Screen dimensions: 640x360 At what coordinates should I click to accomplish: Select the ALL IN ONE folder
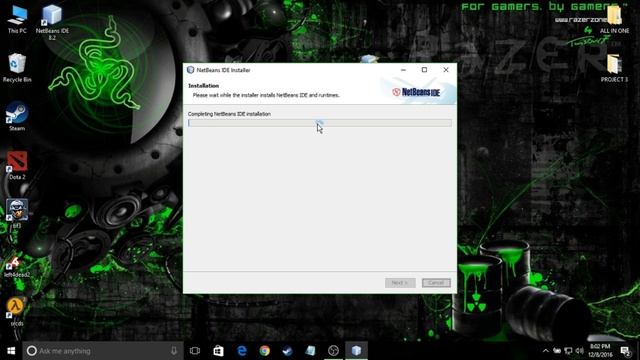[x=614, y=20]
